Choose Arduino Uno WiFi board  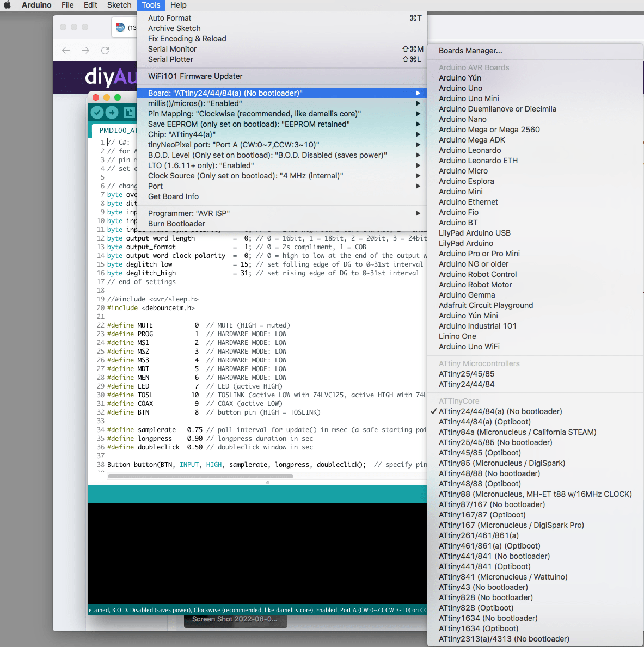click(536, 347)
